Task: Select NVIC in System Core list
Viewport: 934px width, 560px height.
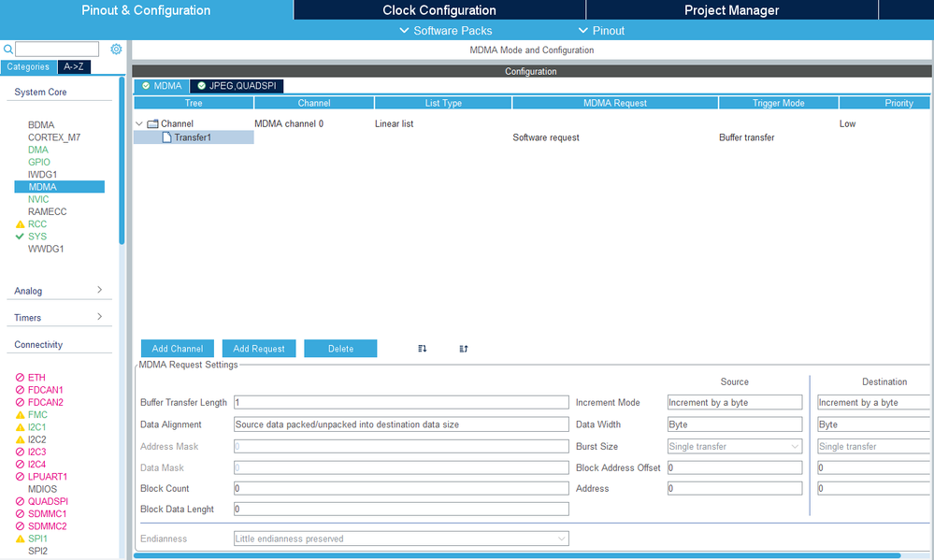Action: (38, 199)
